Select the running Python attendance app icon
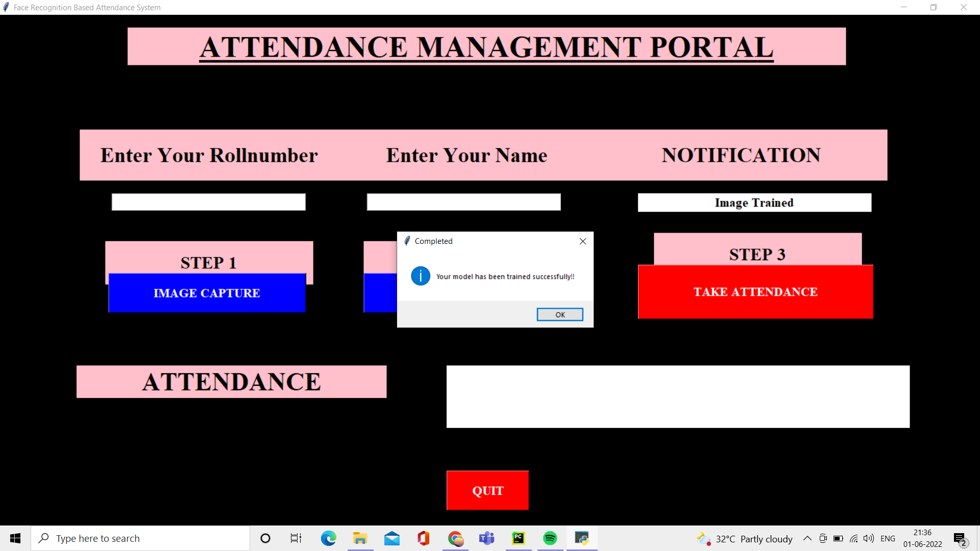Viewport: 980px width, 551px height. (581, 538)
